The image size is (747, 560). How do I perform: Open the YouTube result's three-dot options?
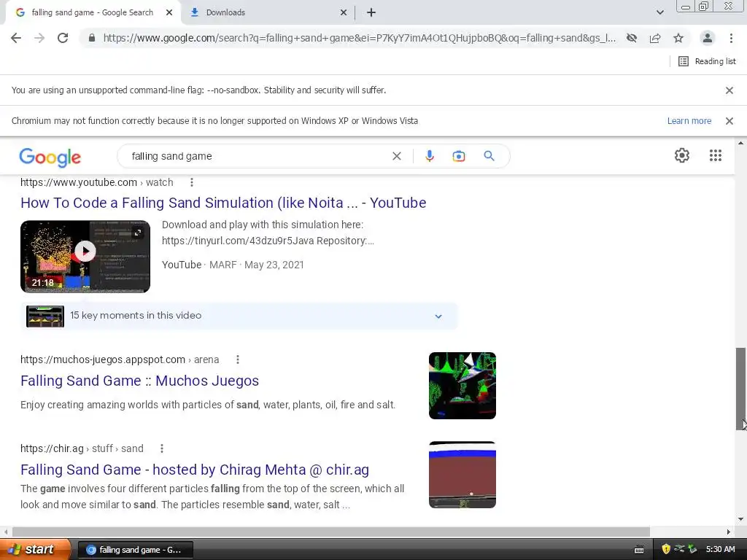[192, 182]
